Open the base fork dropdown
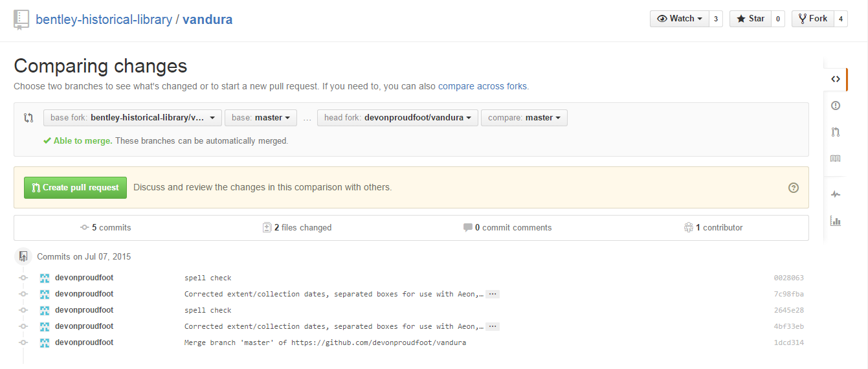Viewport: 868px width, 369px height. pyautogui.click(x=133, y=118)
